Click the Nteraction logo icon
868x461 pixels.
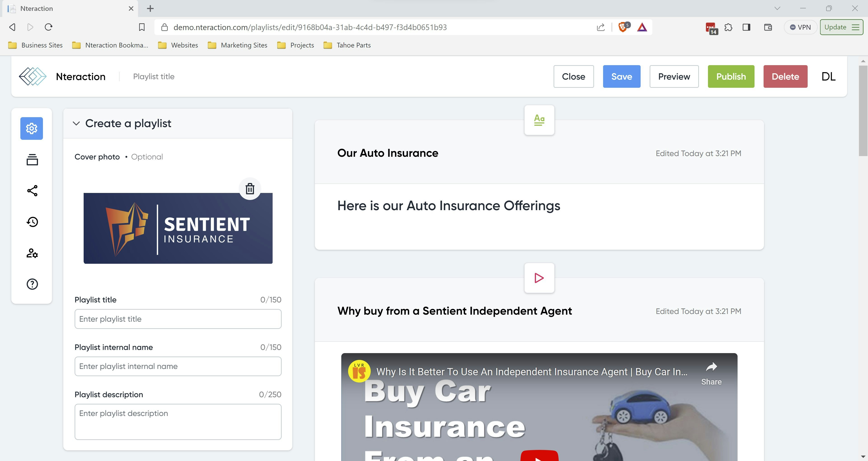point(32,76)
